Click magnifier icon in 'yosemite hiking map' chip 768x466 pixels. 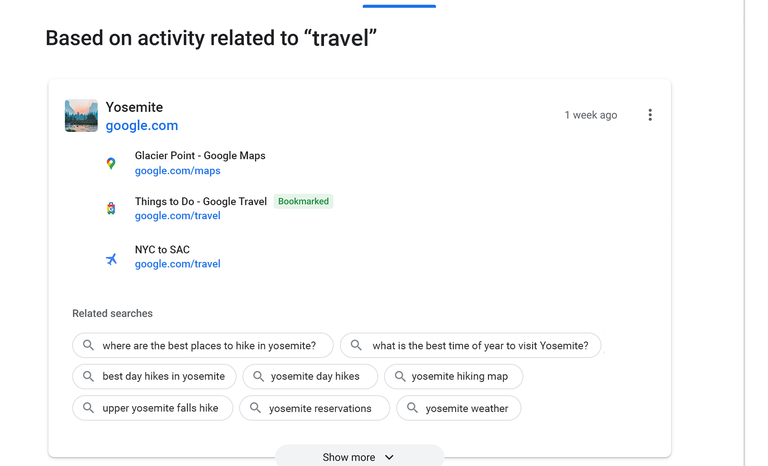(x=400, y=376)
